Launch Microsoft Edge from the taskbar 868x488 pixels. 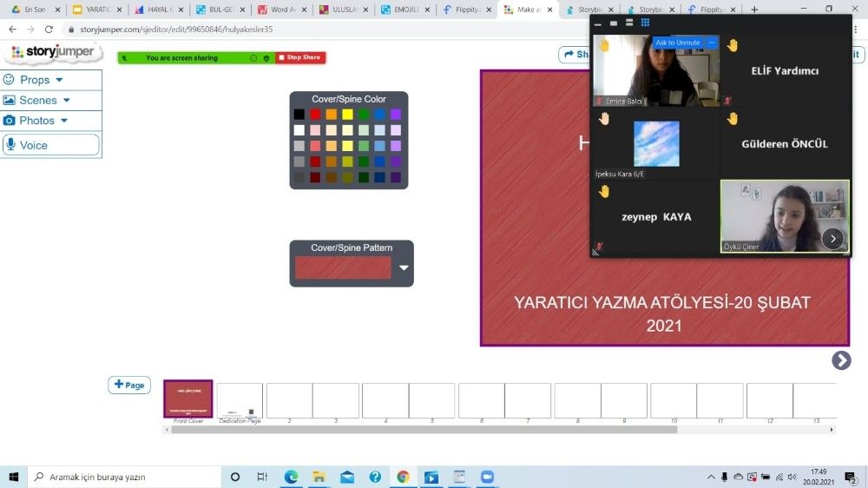click(291, 477)
